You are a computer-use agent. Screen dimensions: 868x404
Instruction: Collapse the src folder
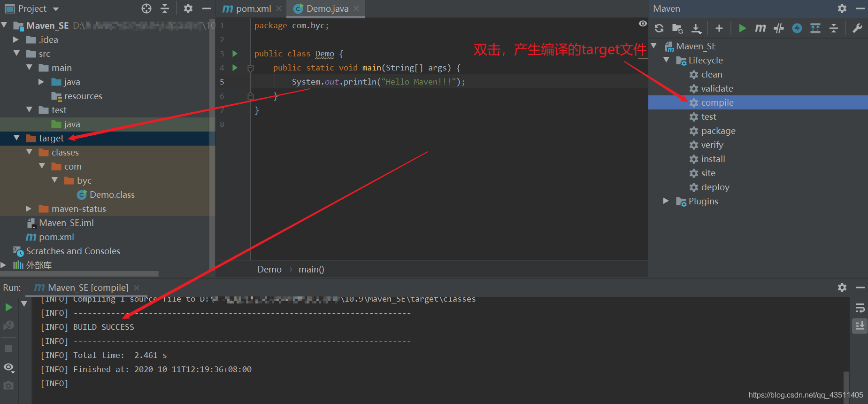(x=16, y=54)
